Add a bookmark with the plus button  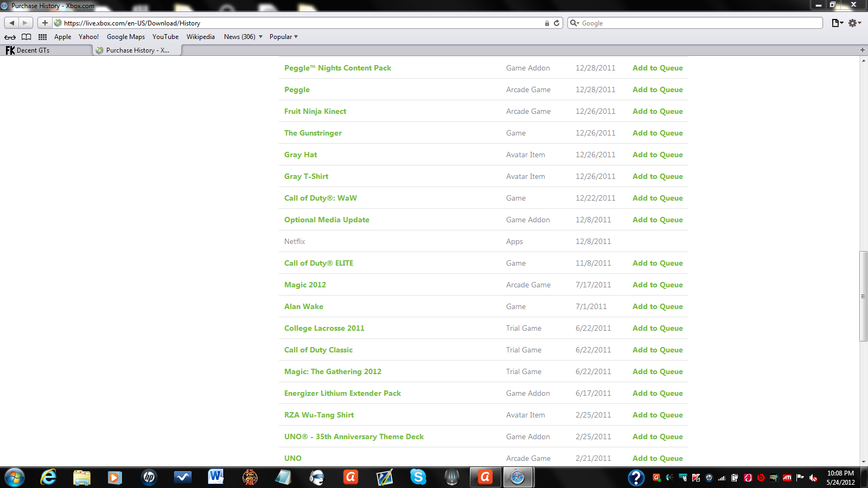(45, 23)
